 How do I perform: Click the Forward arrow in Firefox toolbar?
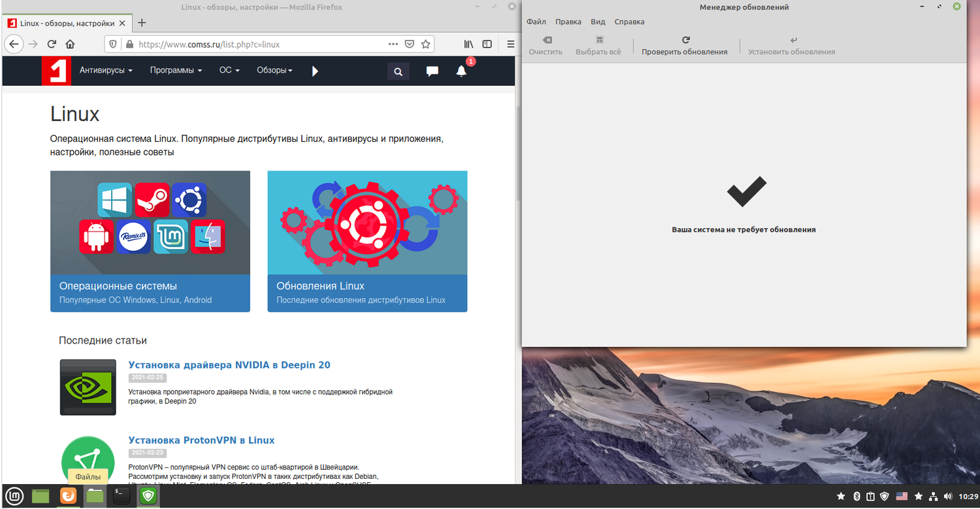coord(33,44)
